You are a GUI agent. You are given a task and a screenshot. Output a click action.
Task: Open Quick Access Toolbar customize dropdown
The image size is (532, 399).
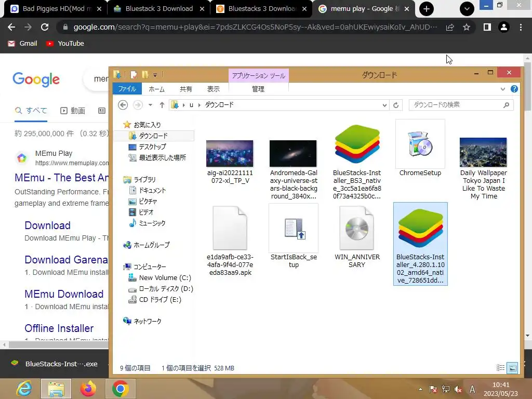(155, 75)
